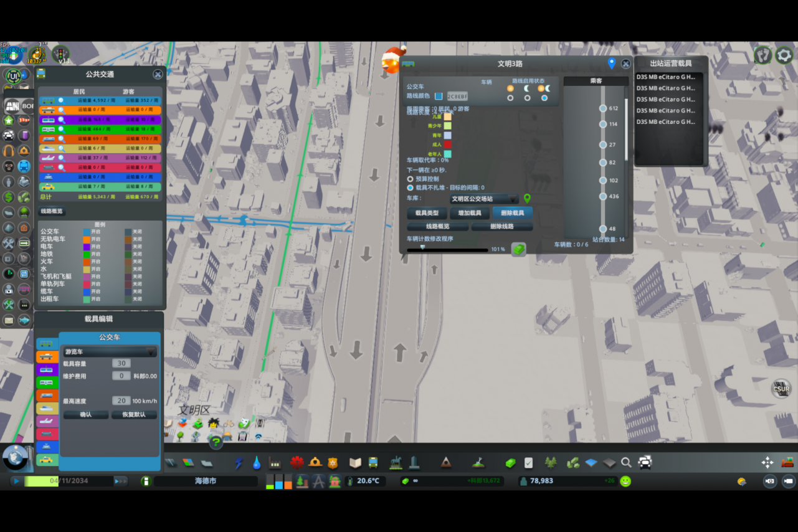The width and height of the screenshot is (798, 532).
Task: Select the 预算控制 radio option
Action: 410,179
